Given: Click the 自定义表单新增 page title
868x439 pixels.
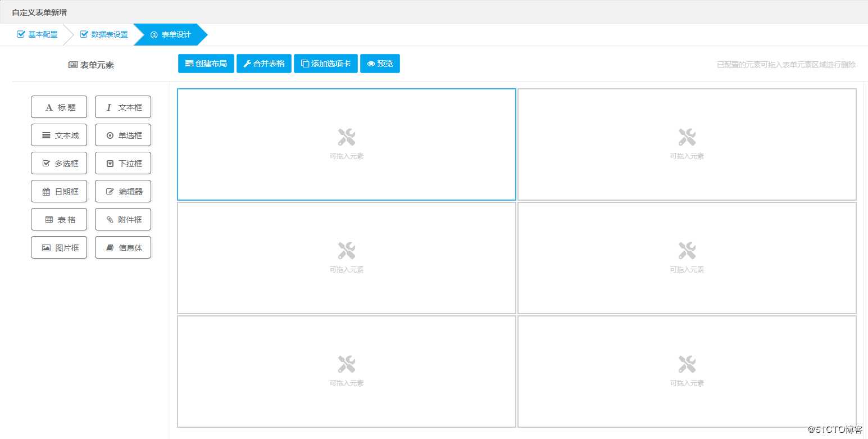Looking at the screenshot, I should (x=39, y=12).
